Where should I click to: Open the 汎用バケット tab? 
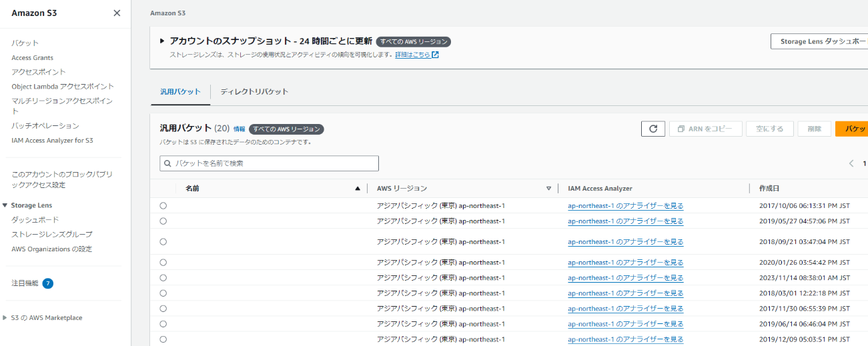coord(180,91)
